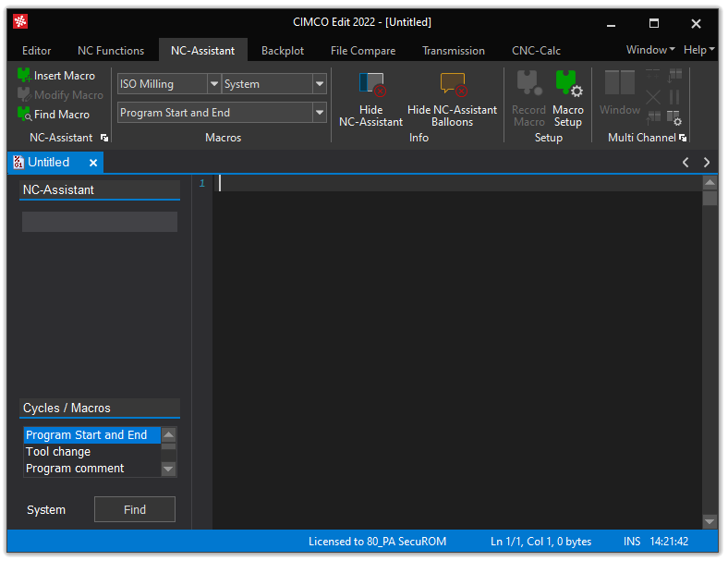Click Licensed to 80_PA SecuROM status text
This screenshot has height=561, width=728.
click(377, 542)
